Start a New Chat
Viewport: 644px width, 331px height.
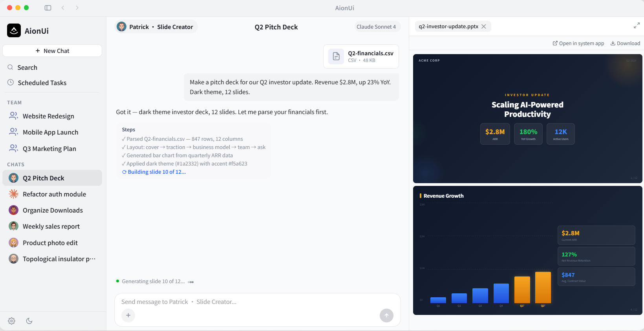(x=52, y=51)
